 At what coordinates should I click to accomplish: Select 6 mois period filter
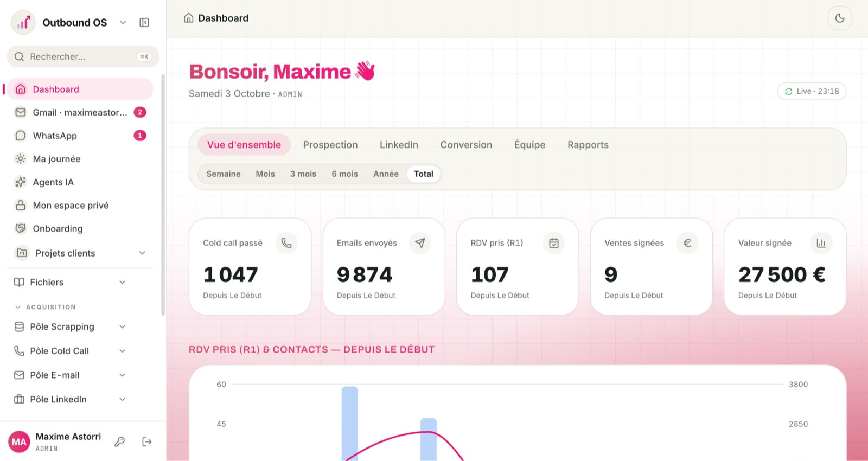click(x=345, y=174)
